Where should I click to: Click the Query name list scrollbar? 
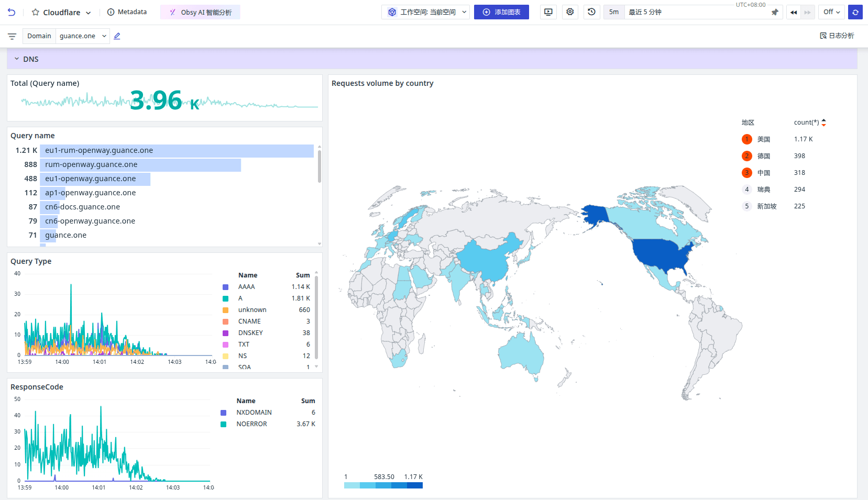click(320, 166)
